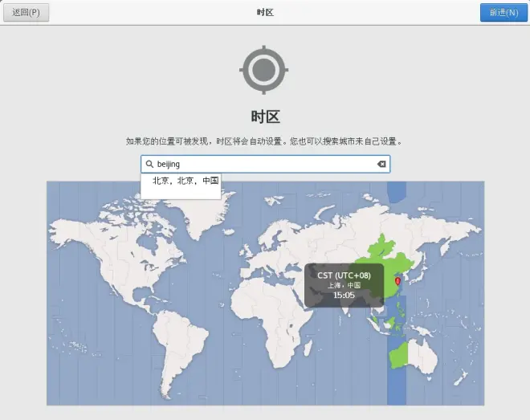The width and height of the screenshot is (530, 420).
Task: Click the 时区 title in the header bar
Action: point(265,13)
